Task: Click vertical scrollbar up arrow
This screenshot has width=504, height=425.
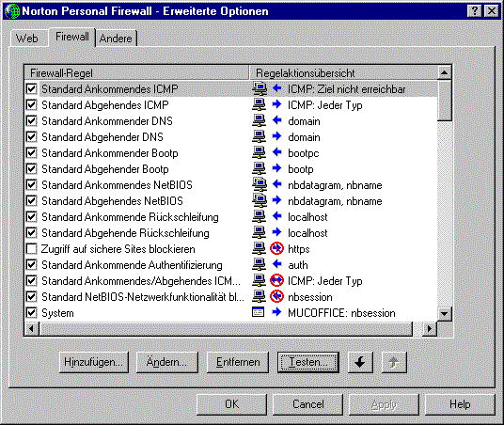Action: pos(445,73)
